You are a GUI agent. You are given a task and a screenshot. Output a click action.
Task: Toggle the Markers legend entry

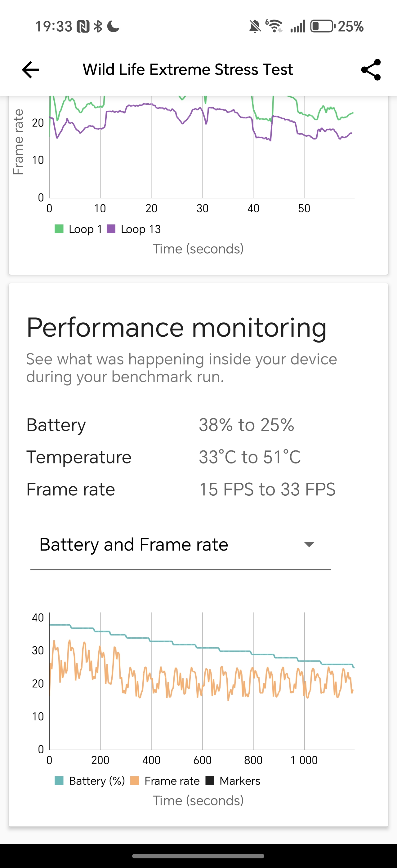coord(233,781)
